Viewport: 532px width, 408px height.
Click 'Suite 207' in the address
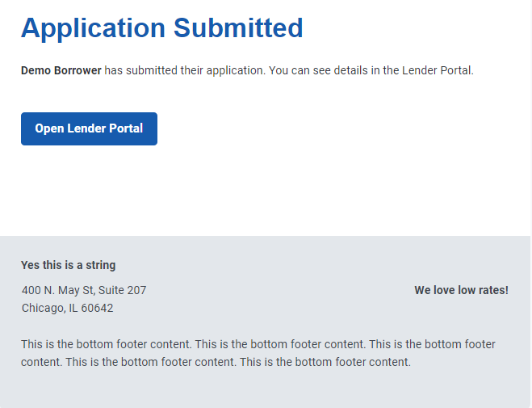click(122, 290)
